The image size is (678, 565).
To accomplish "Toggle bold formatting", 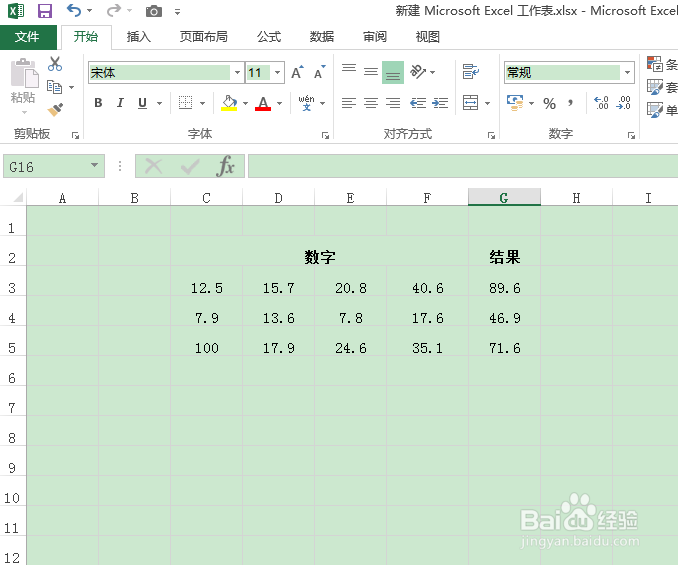I will (x=98, y=103).
